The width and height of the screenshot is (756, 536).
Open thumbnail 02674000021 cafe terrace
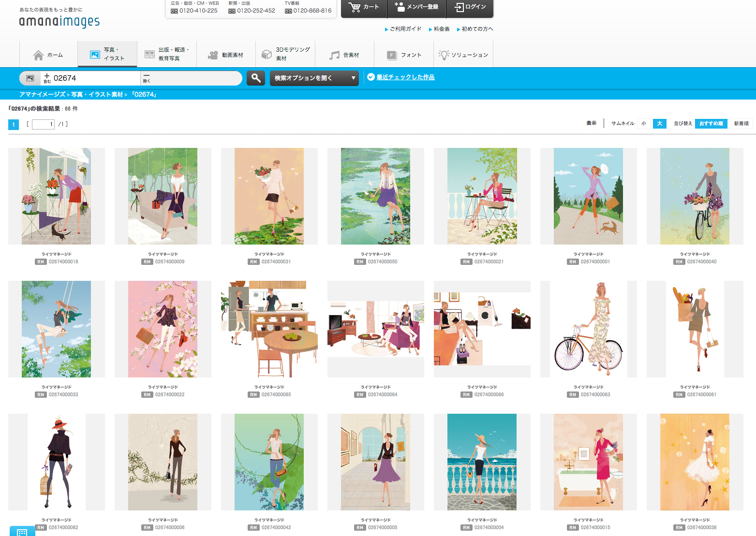(x=482, y=196)
